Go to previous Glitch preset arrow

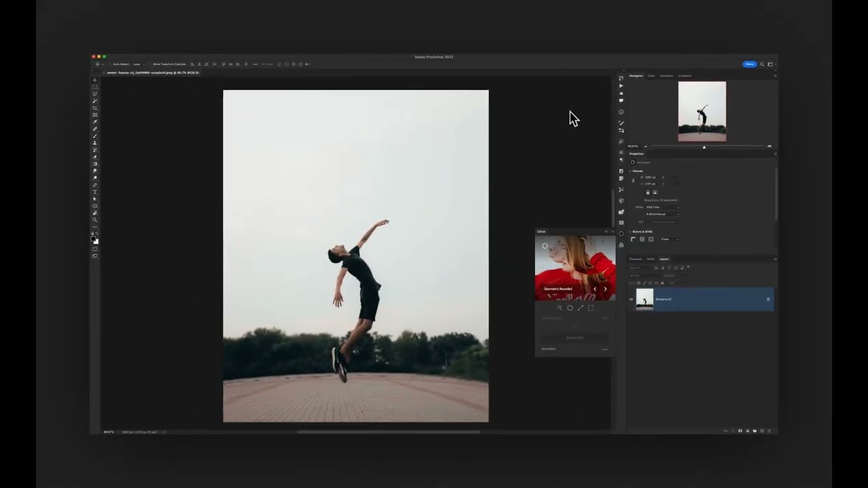pos(595,289)
